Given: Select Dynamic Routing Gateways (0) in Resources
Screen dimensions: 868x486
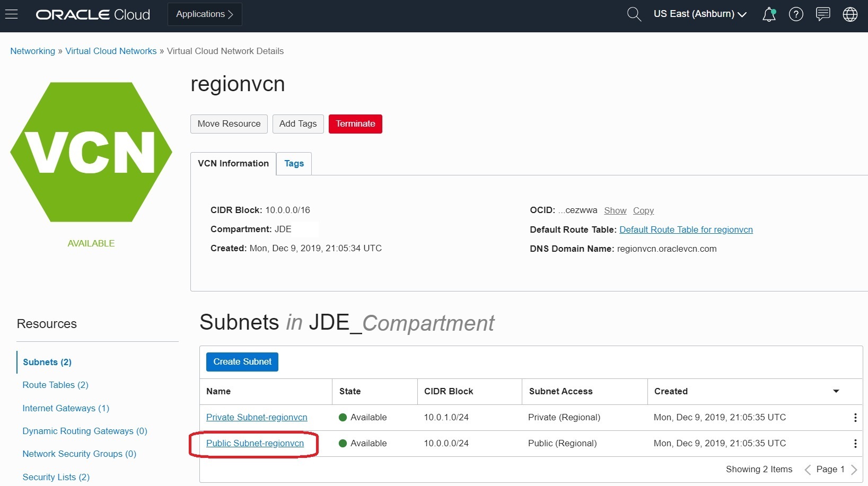Looking at the screenshot, I should (85, 431).
